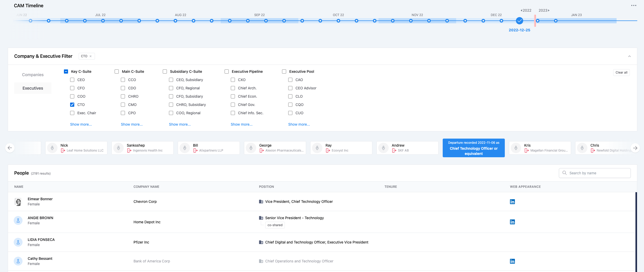644x272 pixels.
Task: Click the right arrow of departures carousel
Action: coord(635,148)
